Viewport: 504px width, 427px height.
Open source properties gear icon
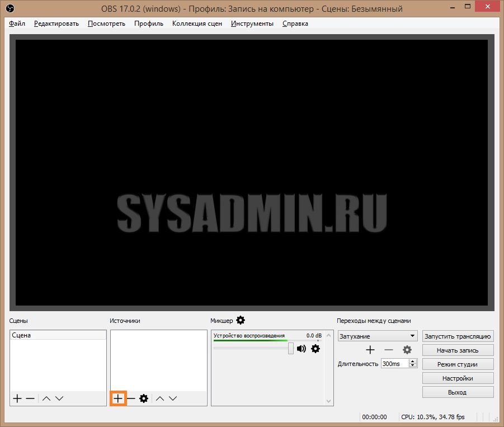click(144, 398)
